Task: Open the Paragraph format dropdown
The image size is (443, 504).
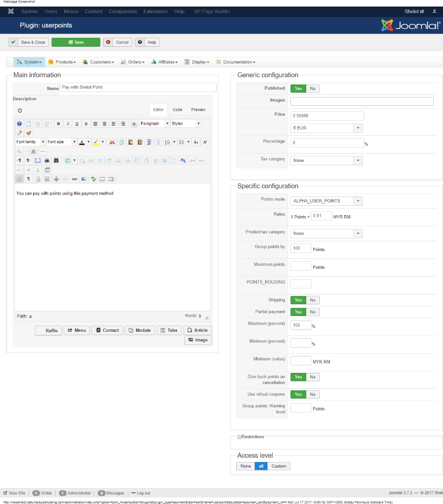Action: (155, 124)
